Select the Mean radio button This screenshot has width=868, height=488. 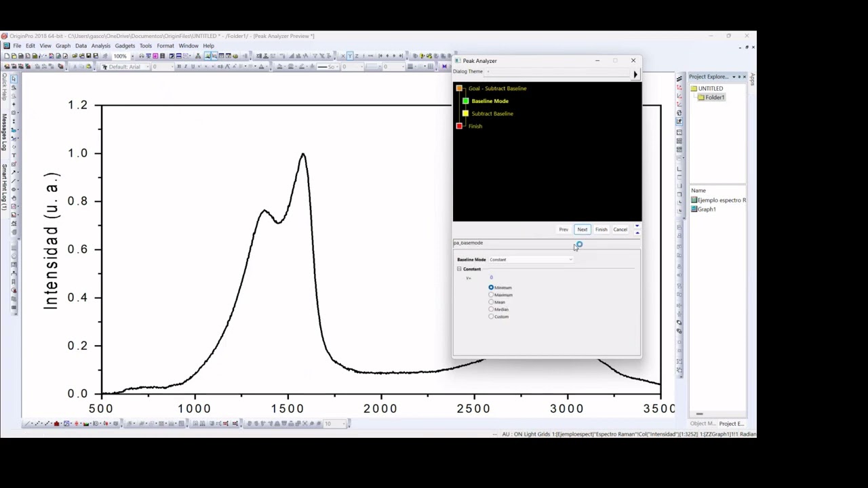(x=491, y=302)
